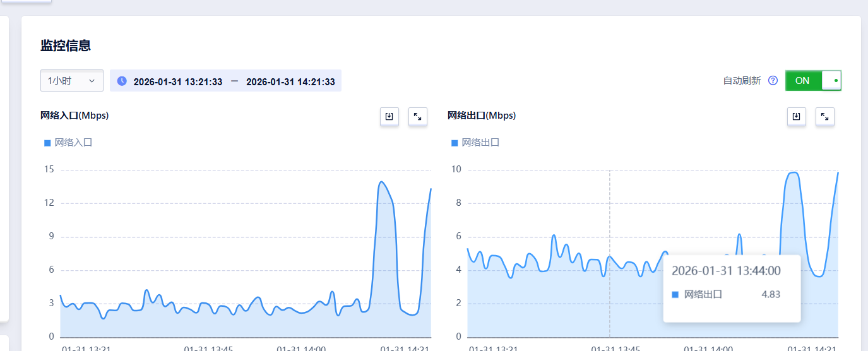The image size is (868, 351).
Task: Toggle the 网络入口 legend series
Action: 68,143
